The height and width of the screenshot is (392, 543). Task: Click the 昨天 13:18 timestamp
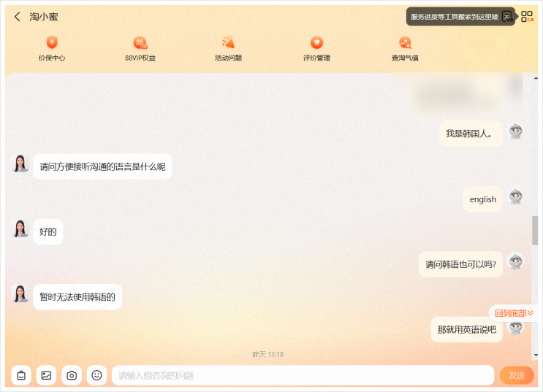point(268,354)
